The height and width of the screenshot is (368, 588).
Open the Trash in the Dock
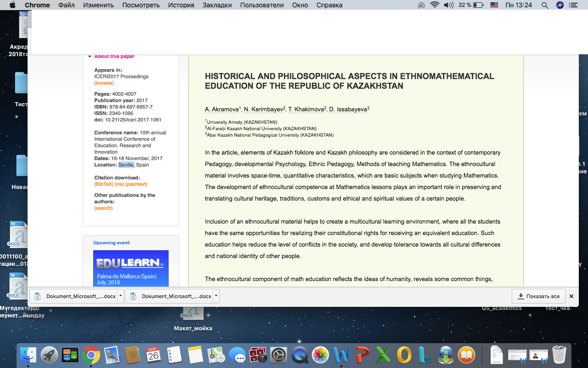[x=559, y=355]
